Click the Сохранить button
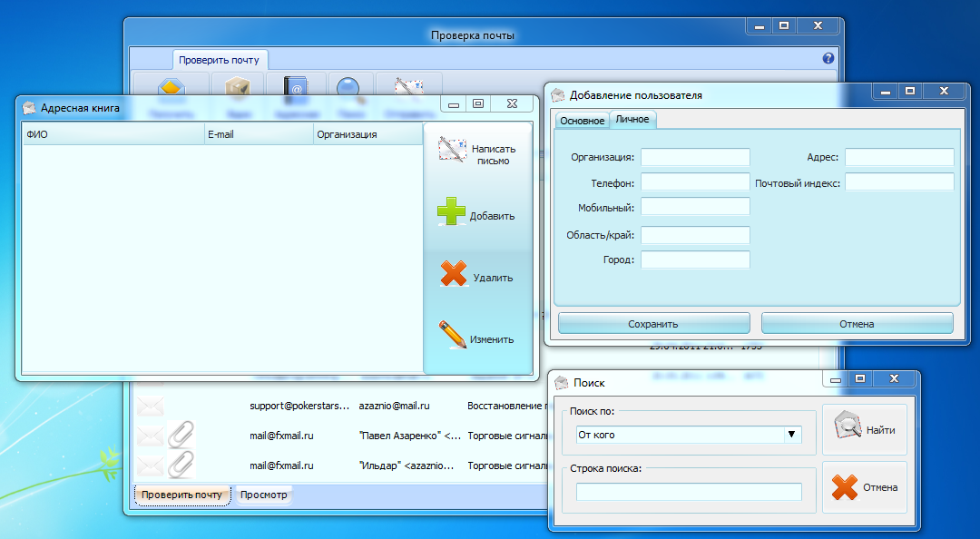The height and width of the screenshot is (539, 980). click(653, 324)
